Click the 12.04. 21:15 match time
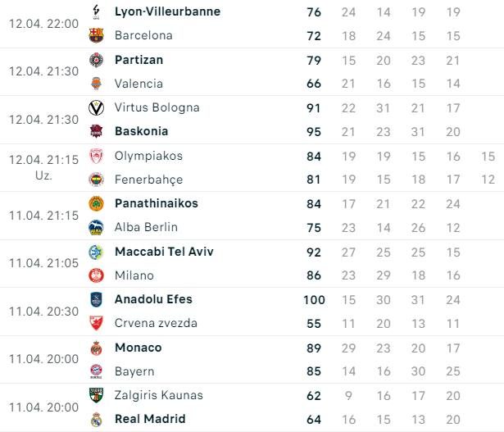This screenshot has height=432, width=504. point(43,160)
